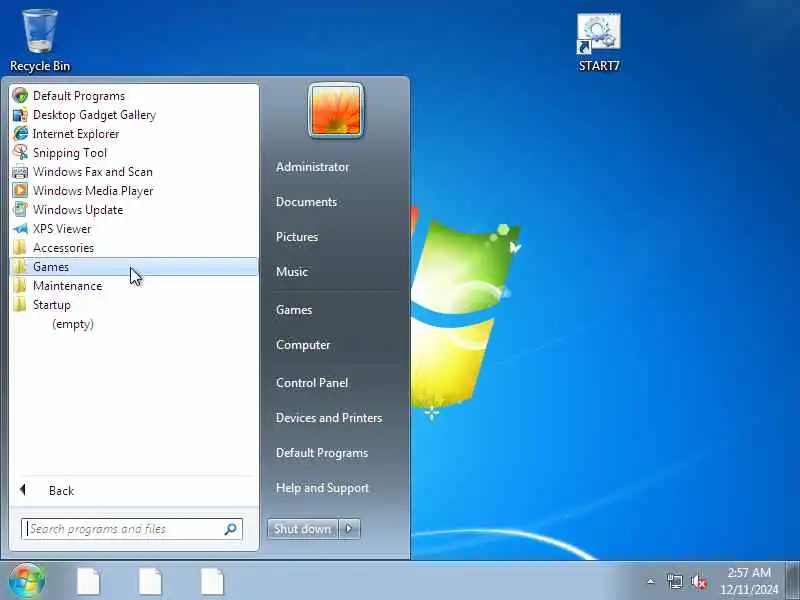This screenshot has height=600, width=800.
Task: Open Recycle Bin desktop icon
Action: click(40, 41)
